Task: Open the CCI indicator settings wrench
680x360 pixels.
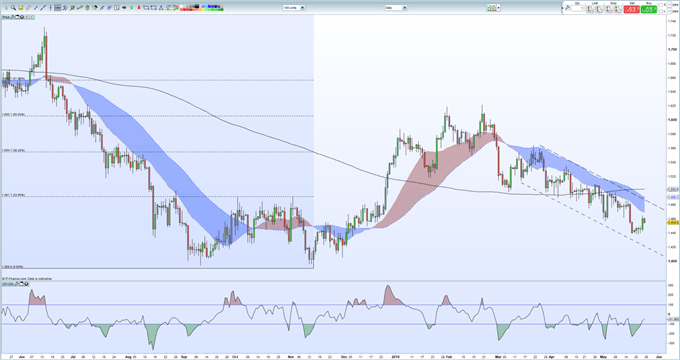Action: [x=16, y=284]
